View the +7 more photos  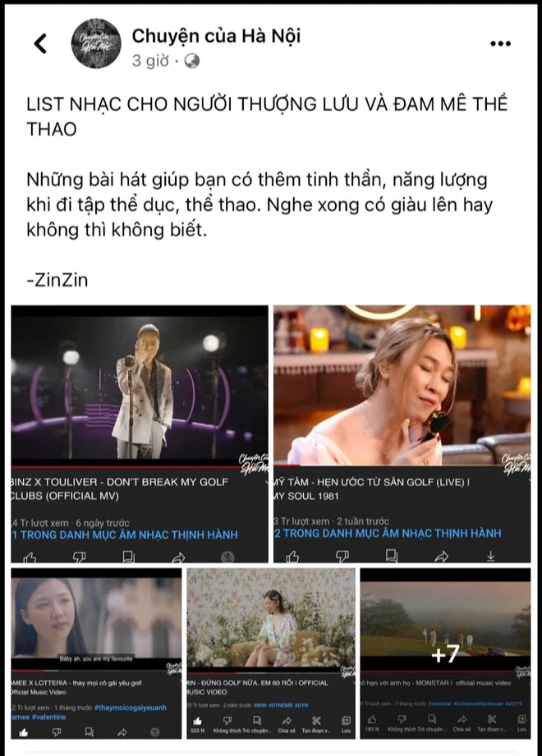[x=445, y=653]
